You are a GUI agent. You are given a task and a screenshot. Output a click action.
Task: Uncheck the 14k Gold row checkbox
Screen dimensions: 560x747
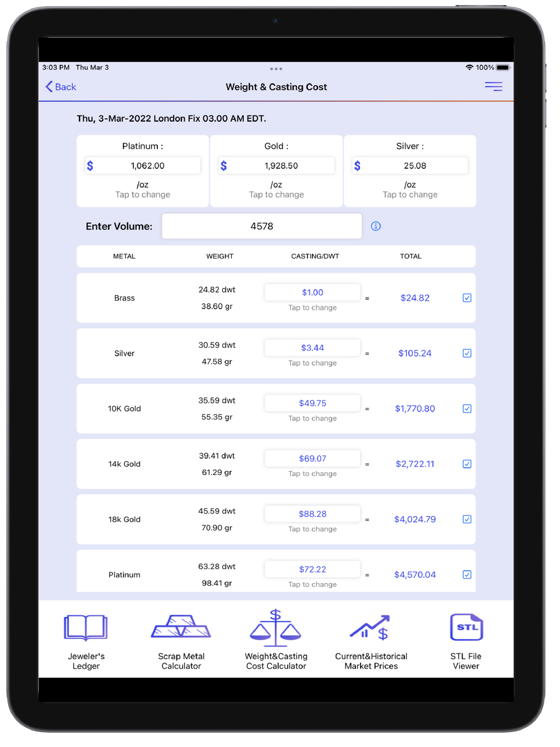pyautogui.click(x=467, y=464)
